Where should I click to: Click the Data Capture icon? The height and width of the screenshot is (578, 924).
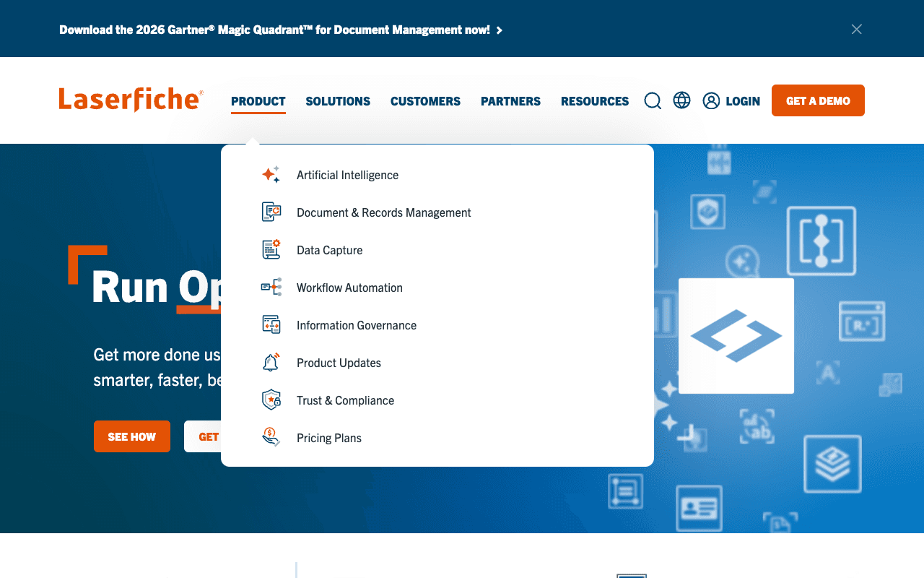271,250
